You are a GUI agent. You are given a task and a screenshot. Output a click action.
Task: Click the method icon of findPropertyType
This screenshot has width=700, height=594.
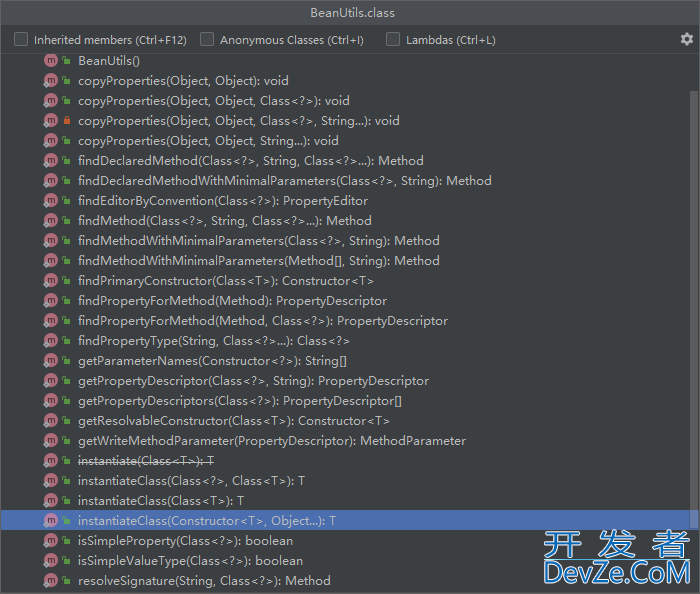51,341
